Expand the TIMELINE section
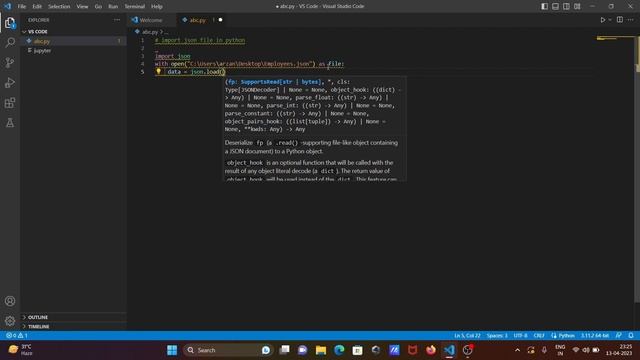The image size is (640, 360). coord(73,327)
